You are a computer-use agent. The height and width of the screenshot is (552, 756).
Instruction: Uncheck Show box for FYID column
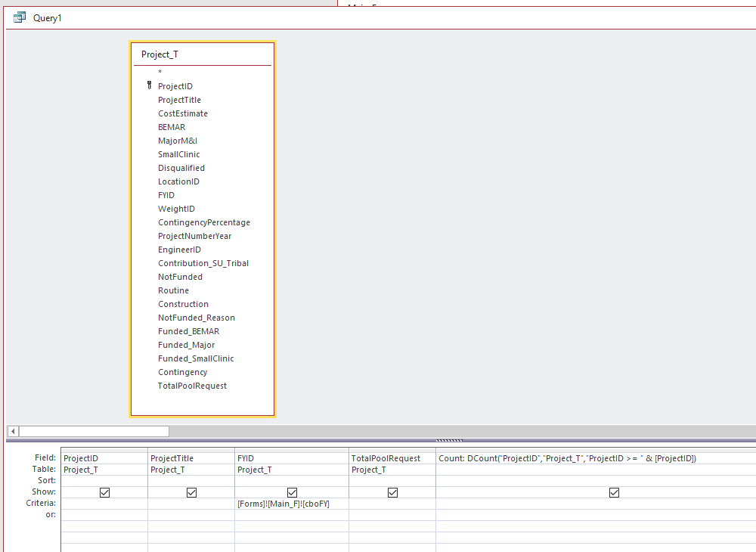tap(292, 492)
